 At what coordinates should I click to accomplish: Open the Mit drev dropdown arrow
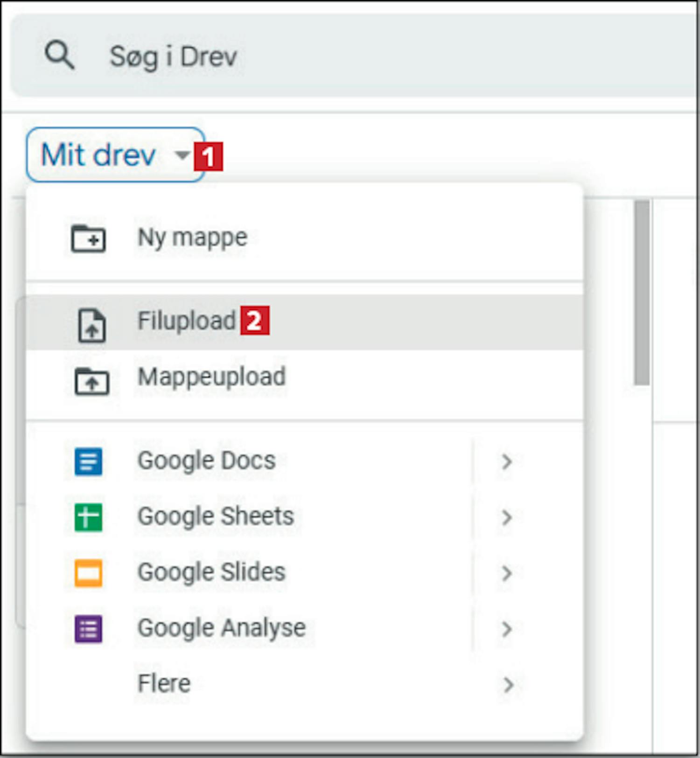(182, 154)
